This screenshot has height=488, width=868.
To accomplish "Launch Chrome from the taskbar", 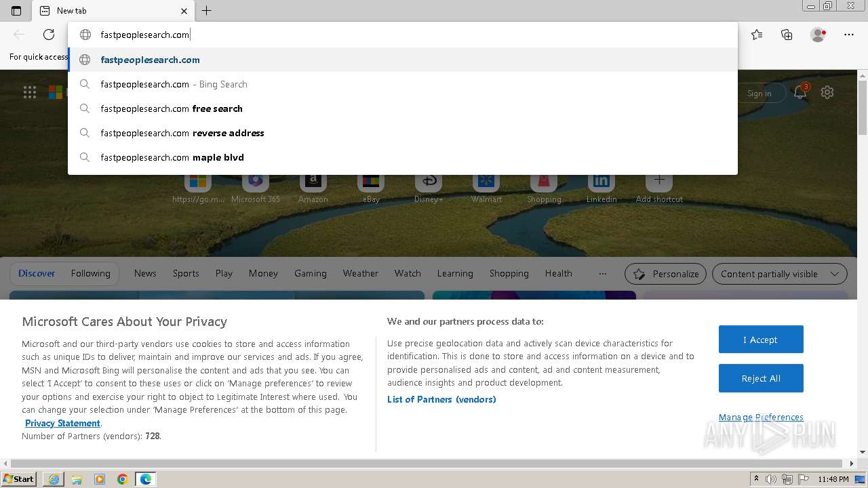I will pyautogui.click(x=122, y=479).
